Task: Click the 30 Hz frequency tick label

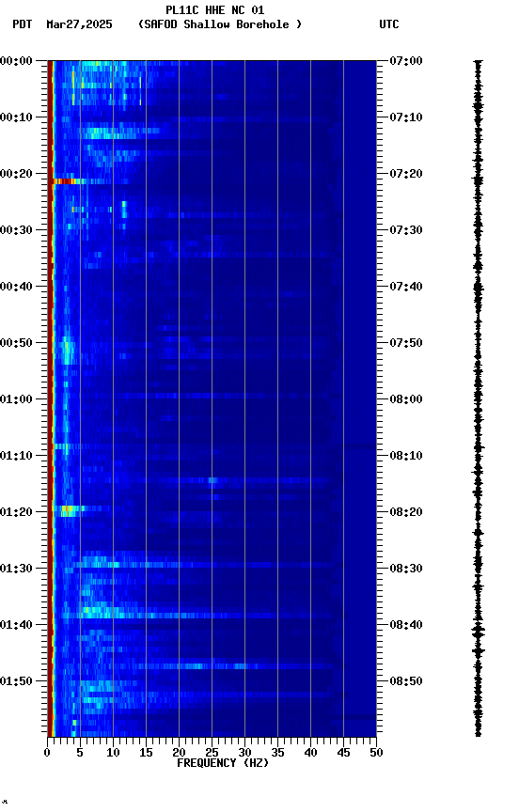Action: click(244, 753)
